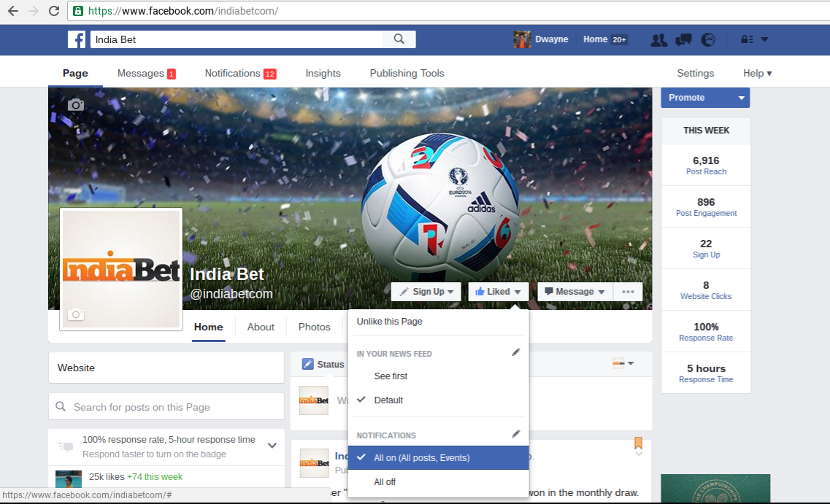Open the Sign Up button dropdown

click(426, 292)
